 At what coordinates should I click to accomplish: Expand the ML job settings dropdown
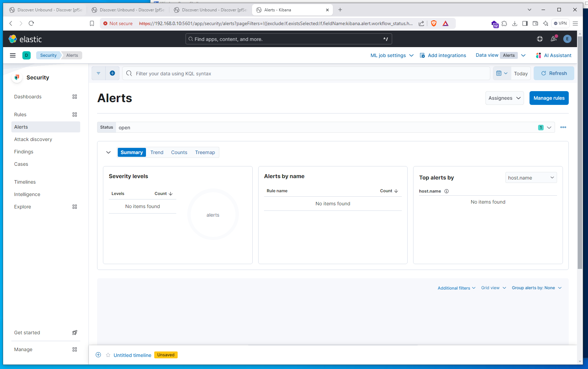tap(392, 55)
